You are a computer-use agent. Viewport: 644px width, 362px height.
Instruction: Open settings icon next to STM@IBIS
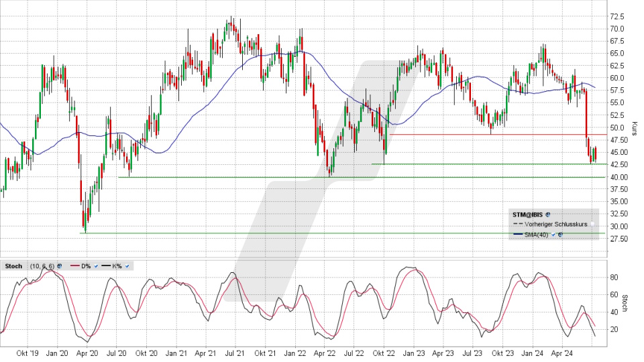(x=547, y=215)
